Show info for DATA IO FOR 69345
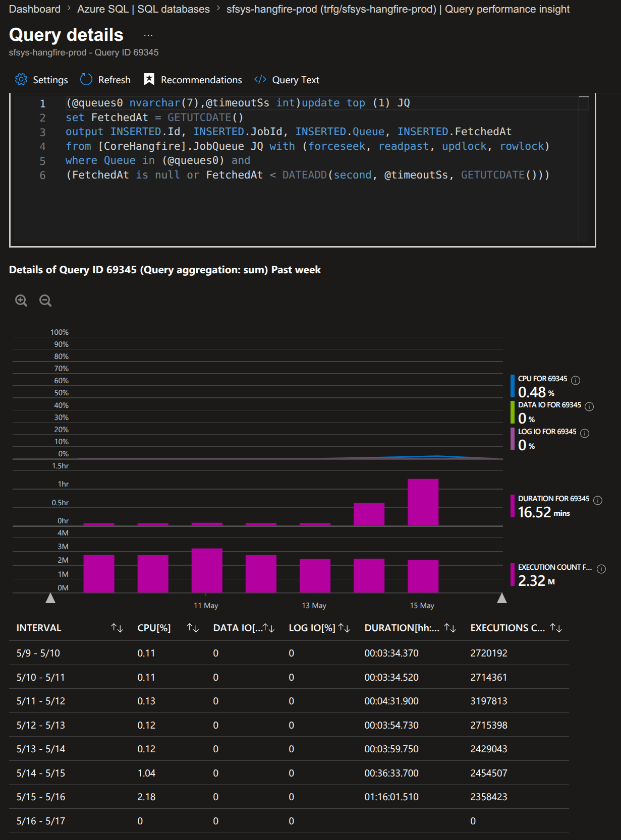This screenshot has height=840, width=621. 589,406
